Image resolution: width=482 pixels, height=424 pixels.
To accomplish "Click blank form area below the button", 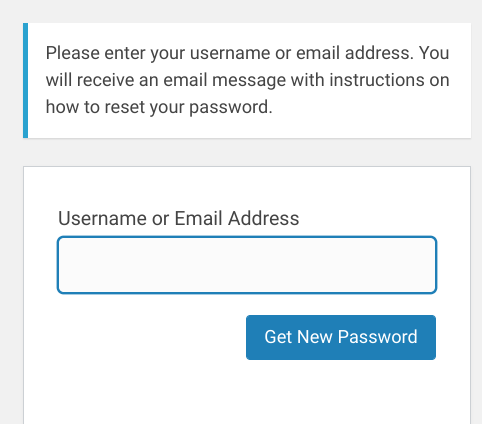I will [247, 393].
